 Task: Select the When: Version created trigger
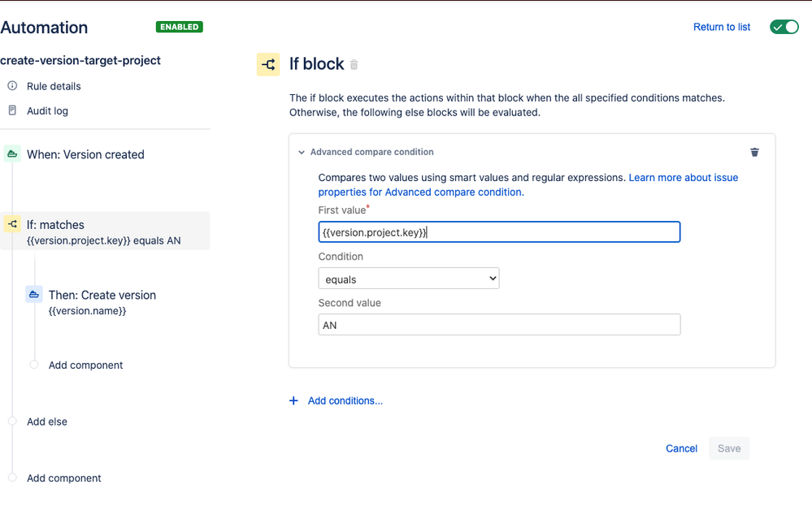(85, 154)
